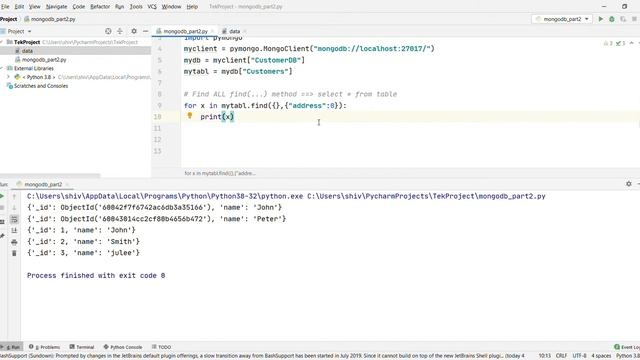Open the Run panel settings gear
The image size is (640, 360).
click(x=629, y=184)
